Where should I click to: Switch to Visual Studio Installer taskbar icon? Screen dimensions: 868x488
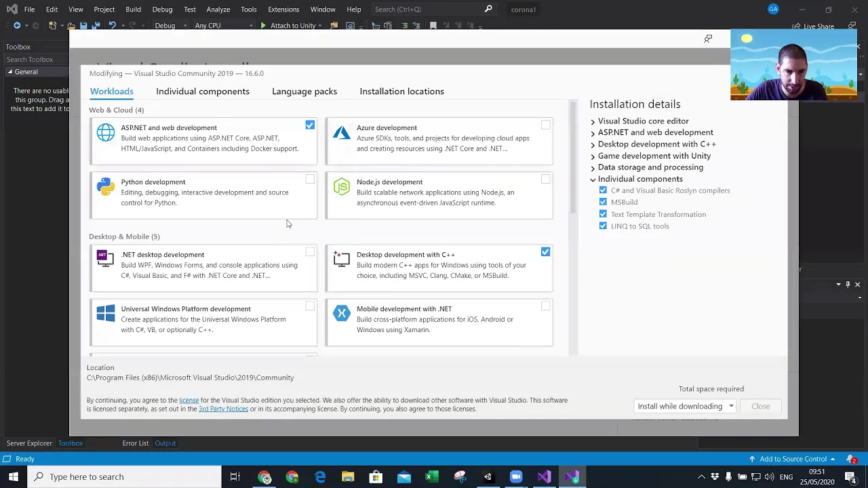coord(572,476)
